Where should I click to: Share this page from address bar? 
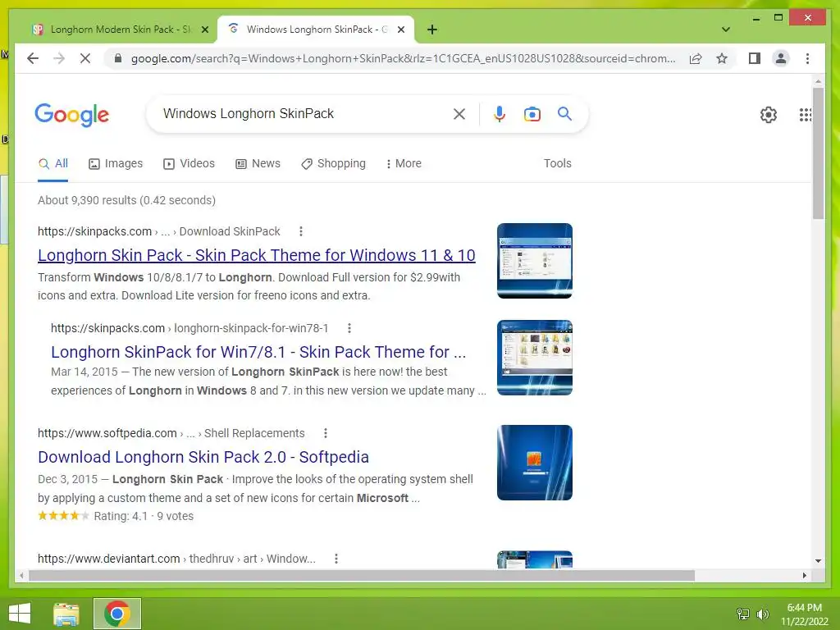point(696,58)
